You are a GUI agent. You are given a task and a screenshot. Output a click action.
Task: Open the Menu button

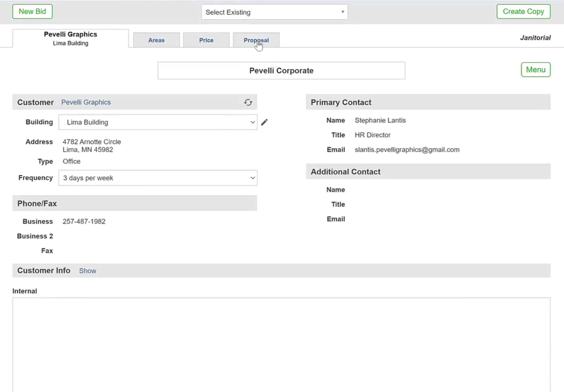tap(536, 70)
